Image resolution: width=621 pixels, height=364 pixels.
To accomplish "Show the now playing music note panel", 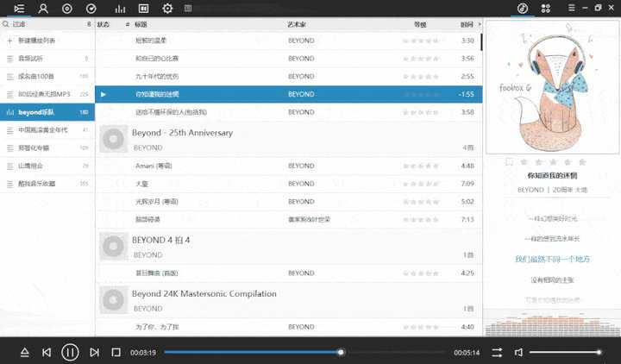I will tap(523, 9).
